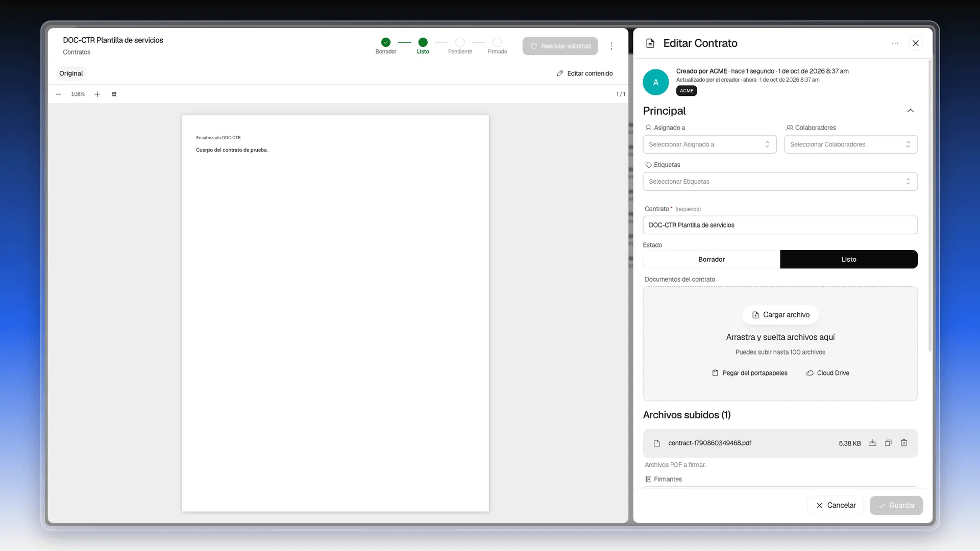980x551 pixels.
Task: Click Cancelar button
Action: pyautogui.click(x=836, y=505)
